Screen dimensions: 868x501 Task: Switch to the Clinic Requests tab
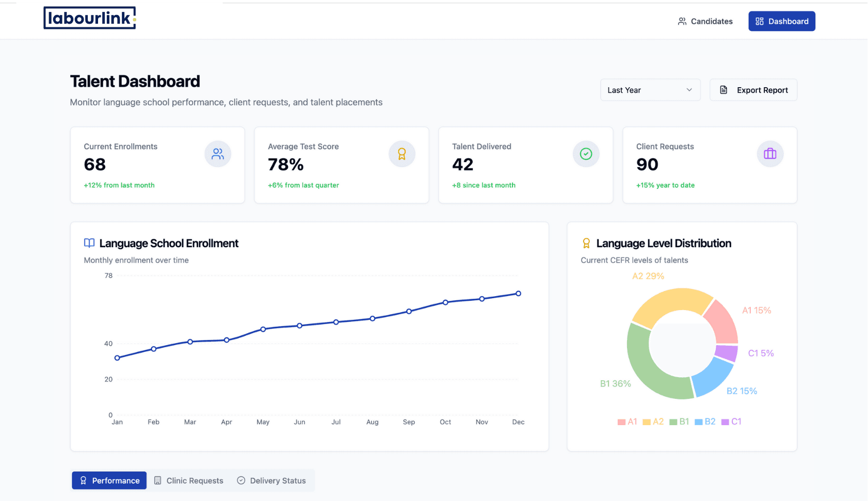189,480
